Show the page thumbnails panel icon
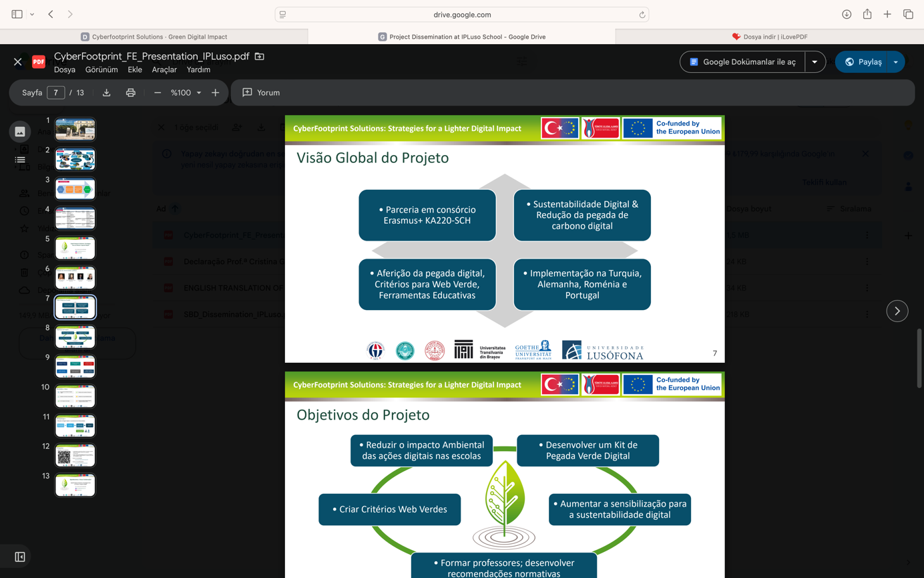The height and width of the screenshot is (578, 924). point(20,132)
